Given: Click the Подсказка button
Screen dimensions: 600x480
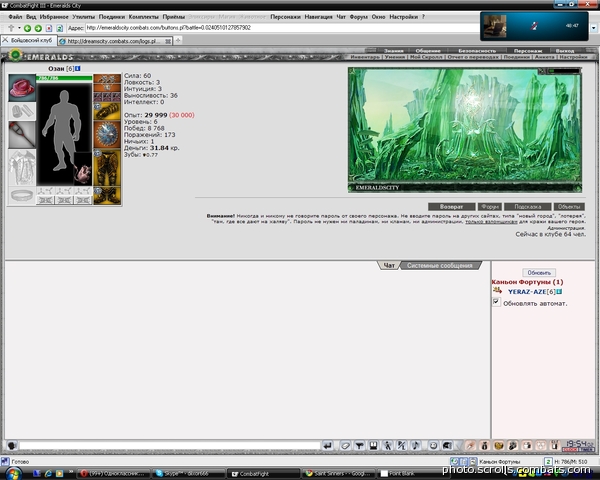Looking at the screenshot, I should click(527, 207).
